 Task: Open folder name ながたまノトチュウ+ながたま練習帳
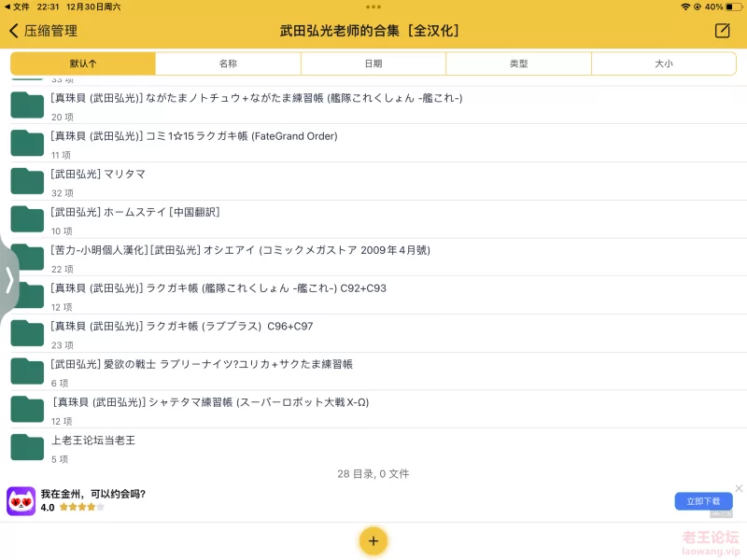(x=256, y=98)
